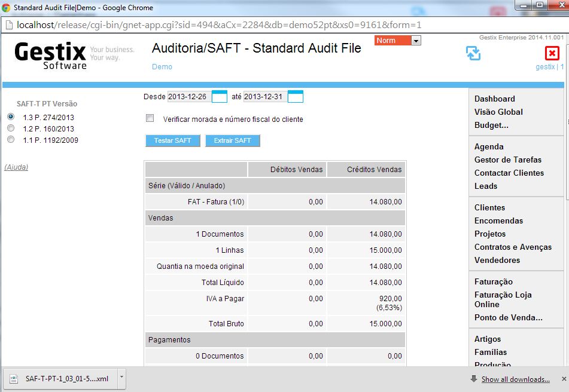Open Leads menu item
Image resolution: width=569 pixels, height=392 pixels.
click(486, 186)
